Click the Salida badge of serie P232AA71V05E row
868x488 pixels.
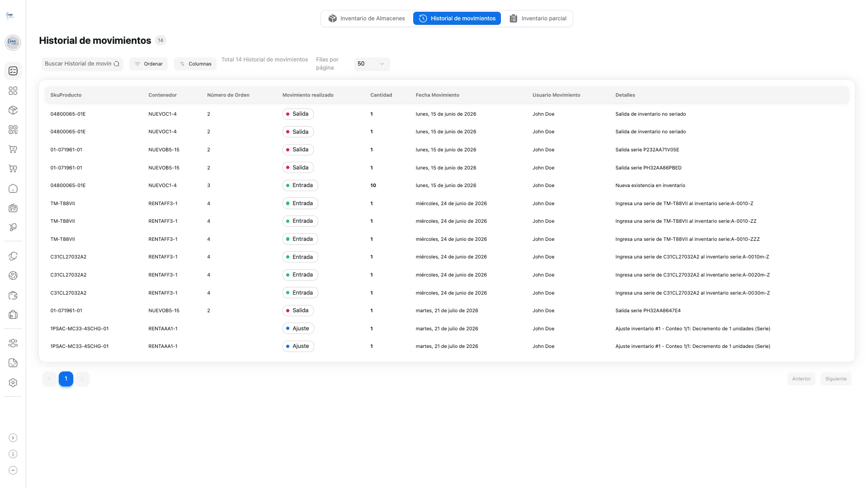pyautogui.click(x=298, y=150)
